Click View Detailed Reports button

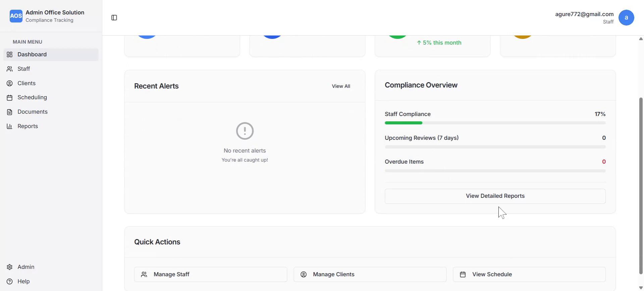pos(495,196)
